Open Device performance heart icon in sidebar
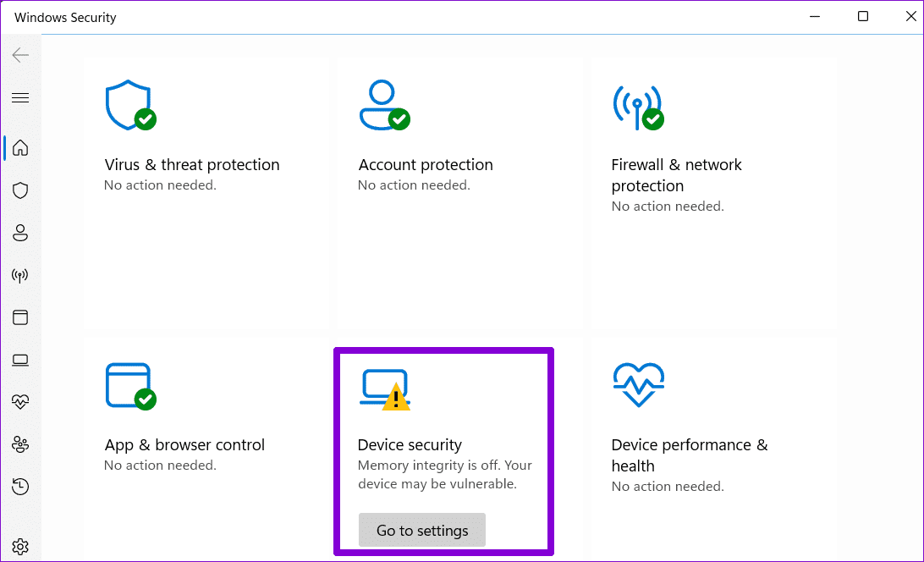 pyautogui.click(x=20, y=402)
